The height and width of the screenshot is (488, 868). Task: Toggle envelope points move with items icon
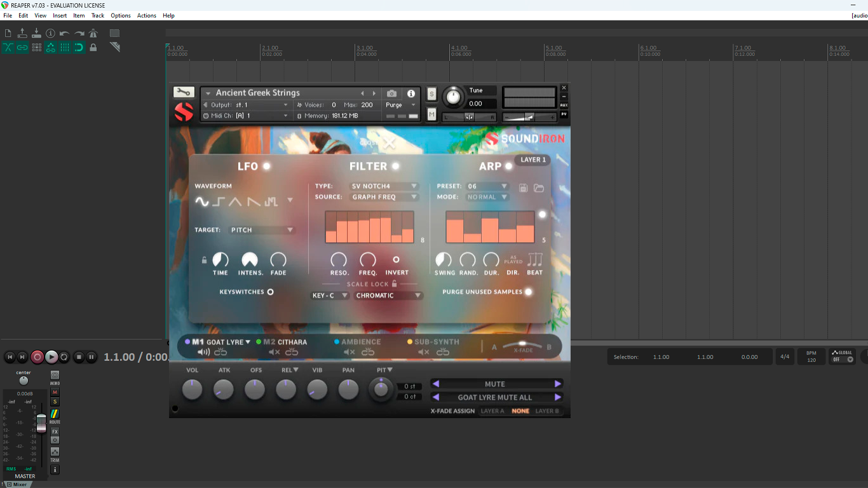tap(50, 47)
